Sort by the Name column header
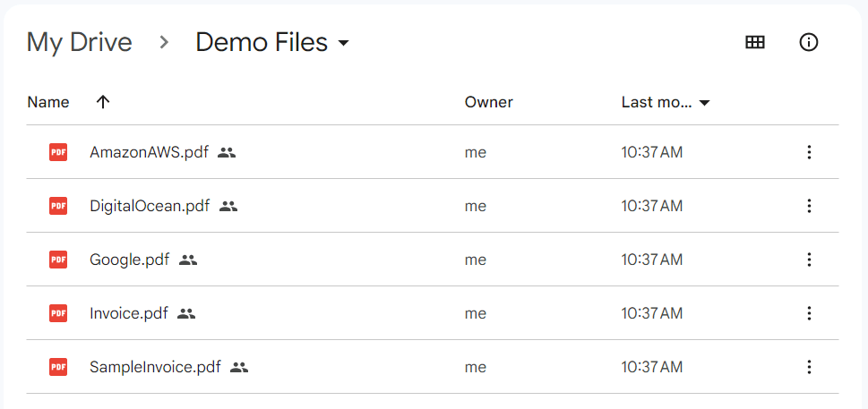The height and width of the screenshot is (409, 868). [x=48, y=102]
